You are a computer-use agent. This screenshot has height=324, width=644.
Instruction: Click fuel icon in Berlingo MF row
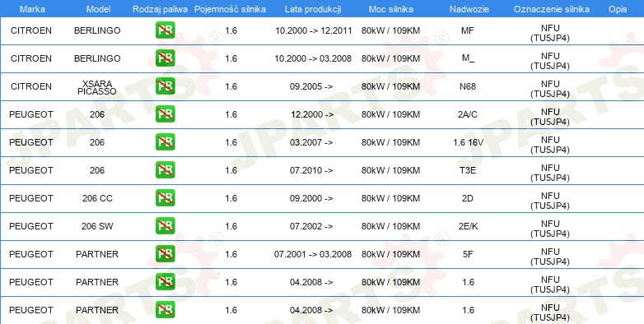coord(165,30)
